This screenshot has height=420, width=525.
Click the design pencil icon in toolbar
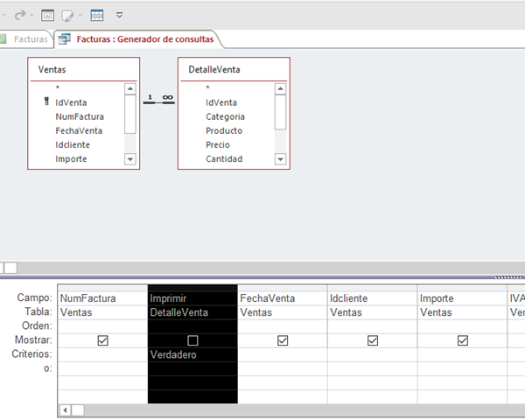click(x=67, y=15)
